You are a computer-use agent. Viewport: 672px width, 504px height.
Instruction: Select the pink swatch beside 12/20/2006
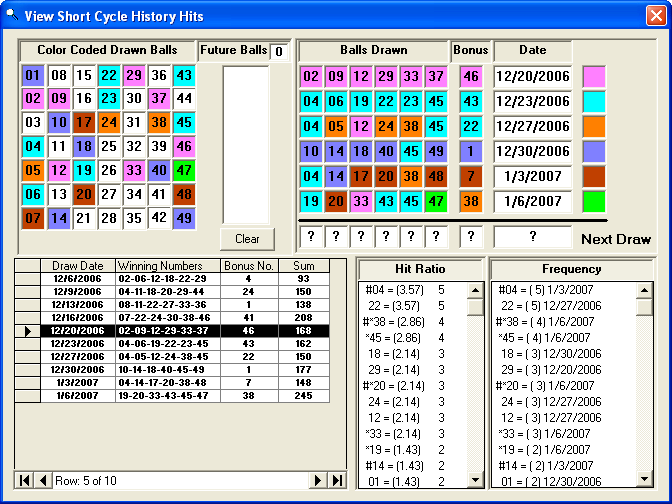[x=595, y=77]
